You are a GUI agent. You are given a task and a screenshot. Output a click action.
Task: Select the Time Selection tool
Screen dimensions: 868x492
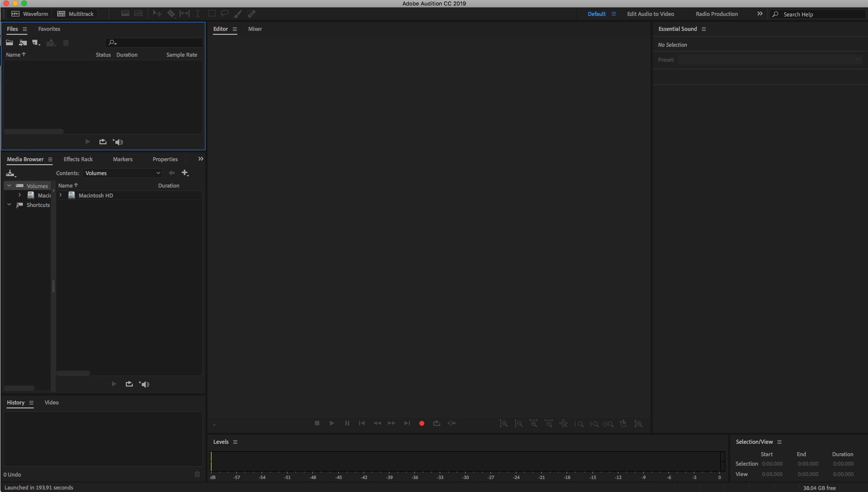197,13
